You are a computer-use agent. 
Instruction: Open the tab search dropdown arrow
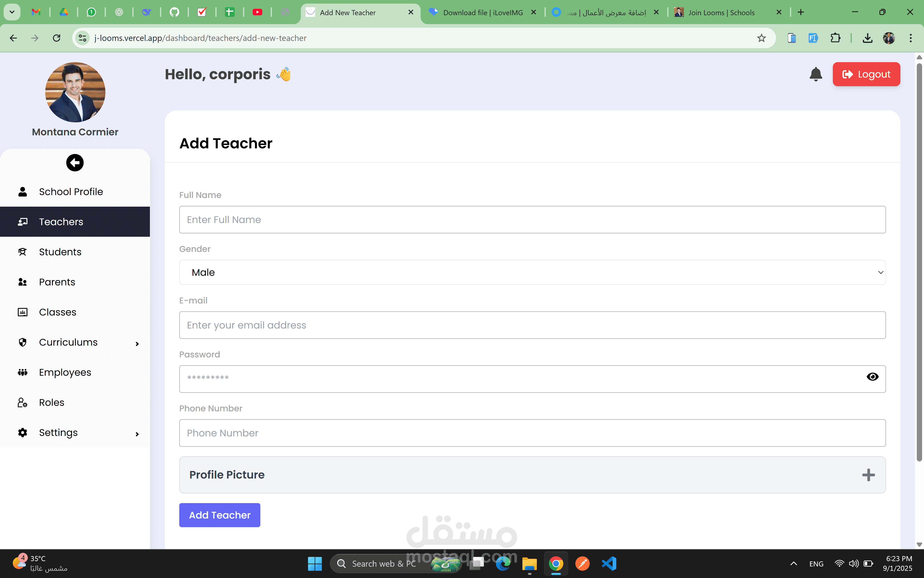(x=12, y=12)
